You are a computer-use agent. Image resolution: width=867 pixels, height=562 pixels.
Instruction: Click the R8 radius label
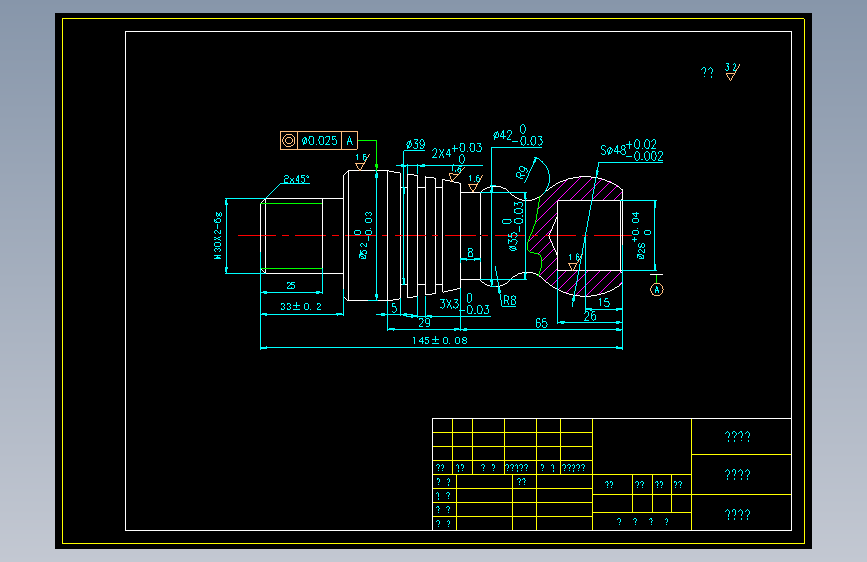tap(509, 300)
